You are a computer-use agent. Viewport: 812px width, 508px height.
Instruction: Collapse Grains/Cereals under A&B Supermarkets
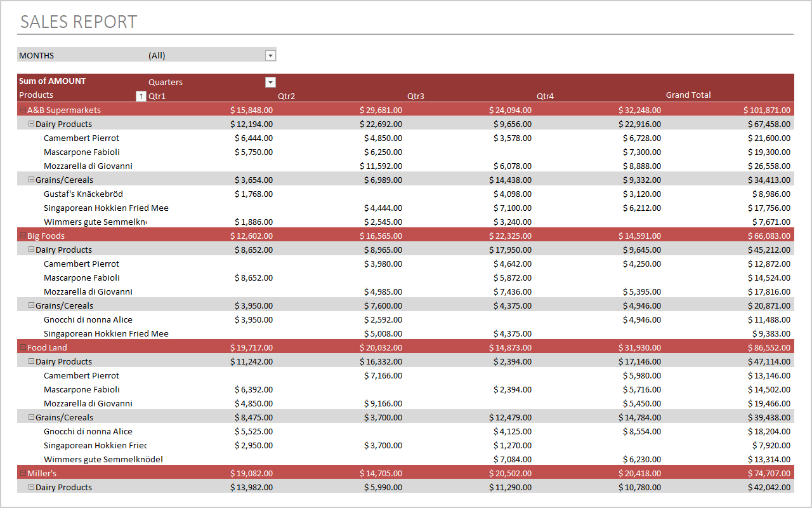point(31,180)
